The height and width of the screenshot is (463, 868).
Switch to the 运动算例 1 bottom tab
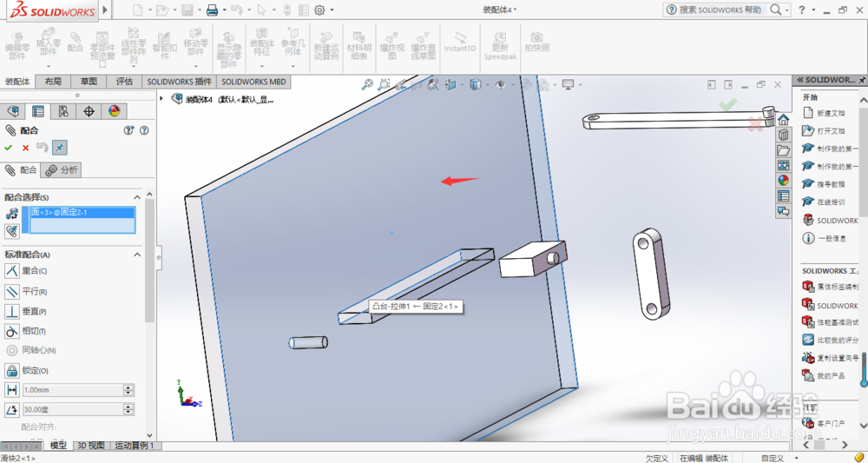click(x=135, y=446)
